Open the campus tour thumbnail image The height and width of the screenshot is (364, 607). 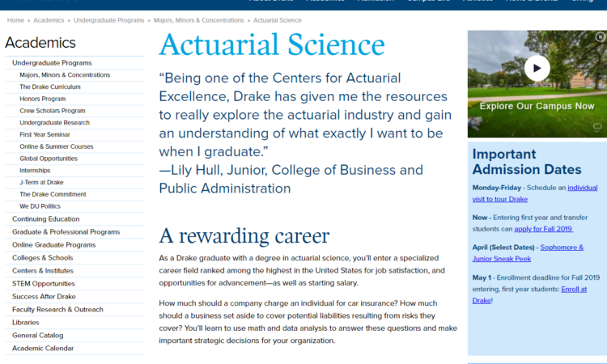[x=537, y=84]
